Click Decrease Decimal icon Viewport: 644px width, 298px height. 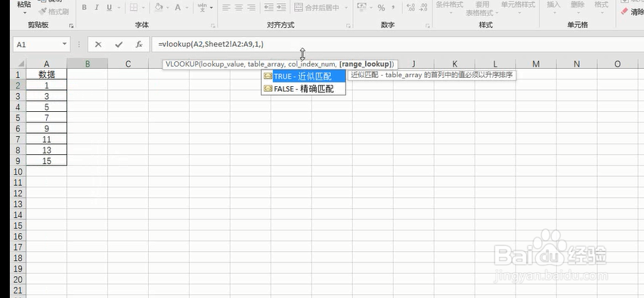[424, 8]
